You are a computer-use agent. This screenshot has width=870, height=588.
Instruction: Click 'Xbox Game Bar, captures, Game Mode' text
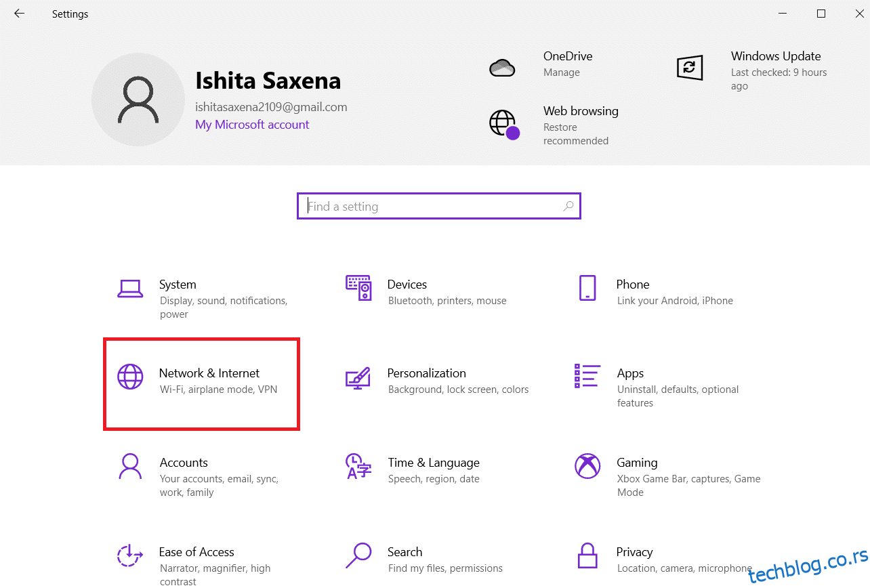tap(688, 486)
